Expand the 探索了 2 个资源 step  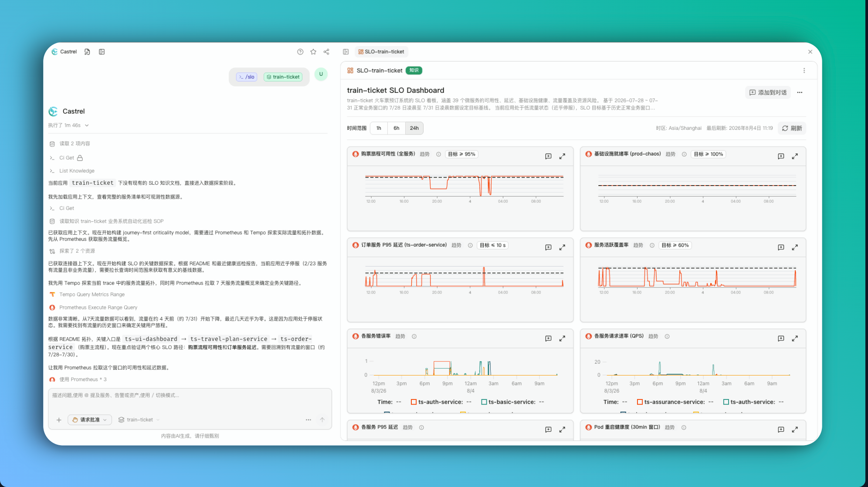click(72, 251)
